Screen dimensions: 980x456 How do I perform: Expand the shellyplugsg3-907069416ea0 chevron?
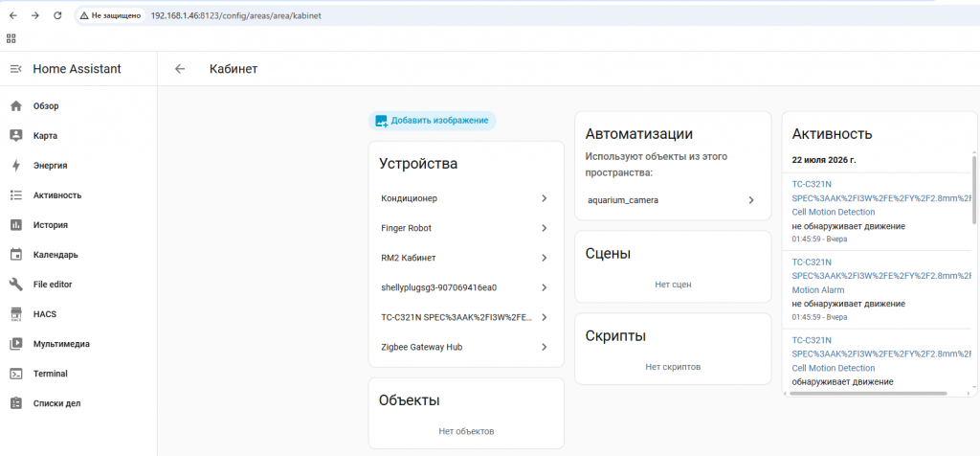[x=544, y=287]
